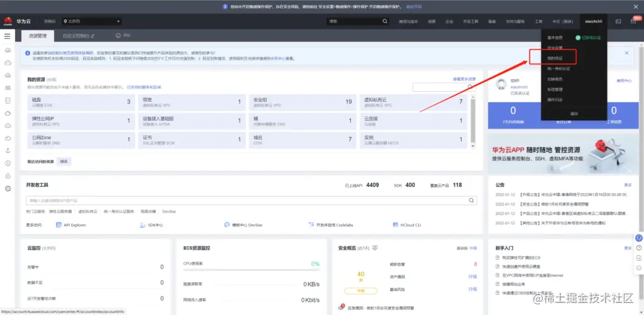
Task: Click the 弹性云服务器 quick tag
Action: (60, 211)
